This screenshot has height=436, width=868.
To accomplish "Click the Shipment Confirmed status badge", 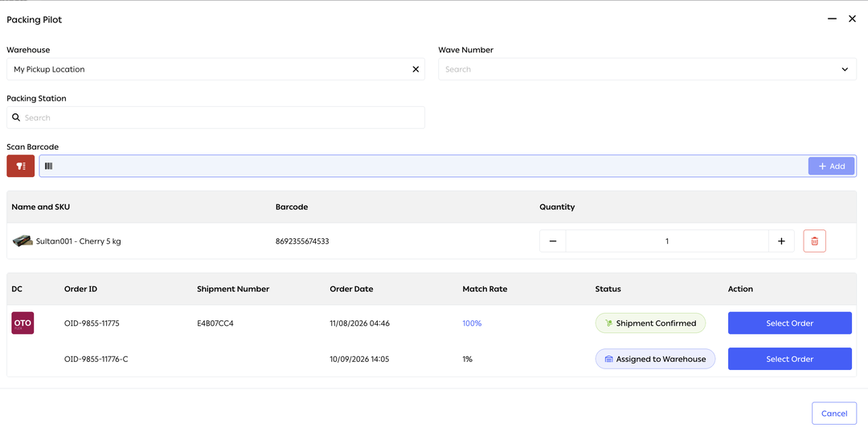I will pyautogui.click(x=650, y=323).
